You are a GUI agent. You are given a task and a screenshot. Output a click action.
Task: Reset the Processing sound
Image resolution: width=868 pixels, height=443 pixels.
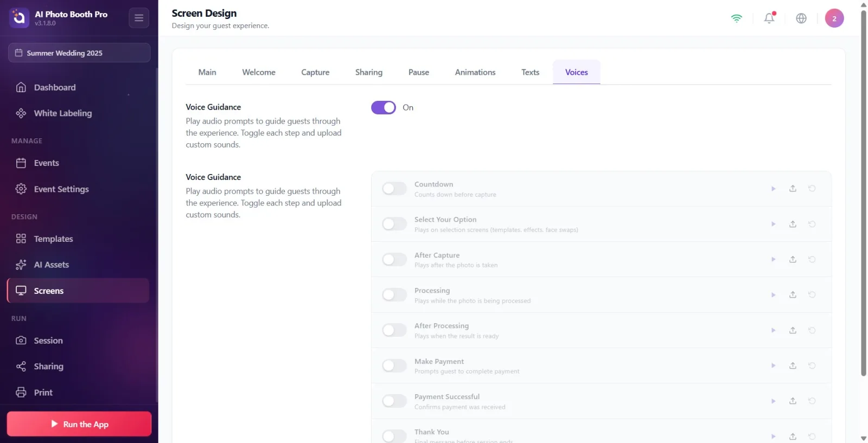(812, 295)
